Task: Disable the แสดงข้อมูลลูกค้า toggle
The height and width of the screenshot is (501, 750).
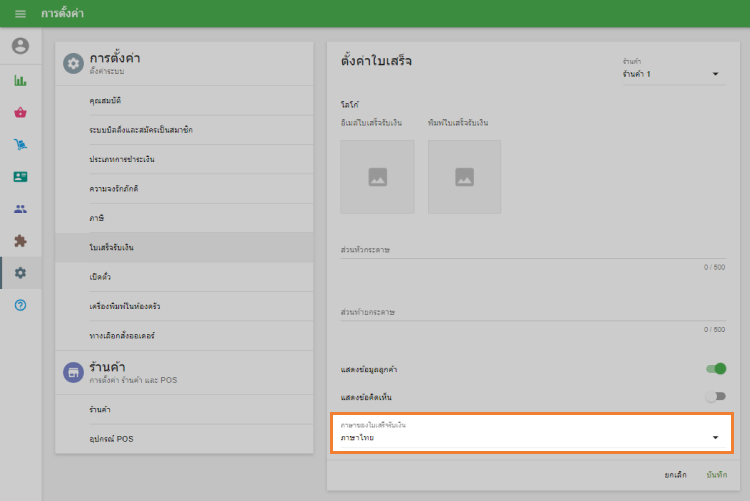Action: [x=715, y=369]
